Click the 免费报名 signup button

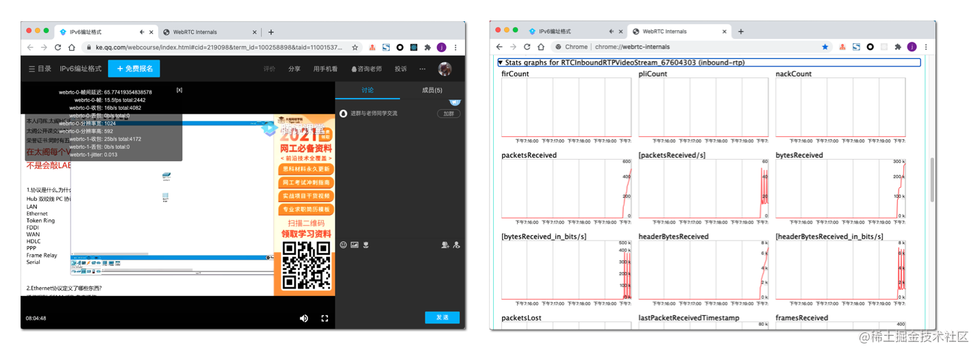pyautogui.click(x=134, y=69)
